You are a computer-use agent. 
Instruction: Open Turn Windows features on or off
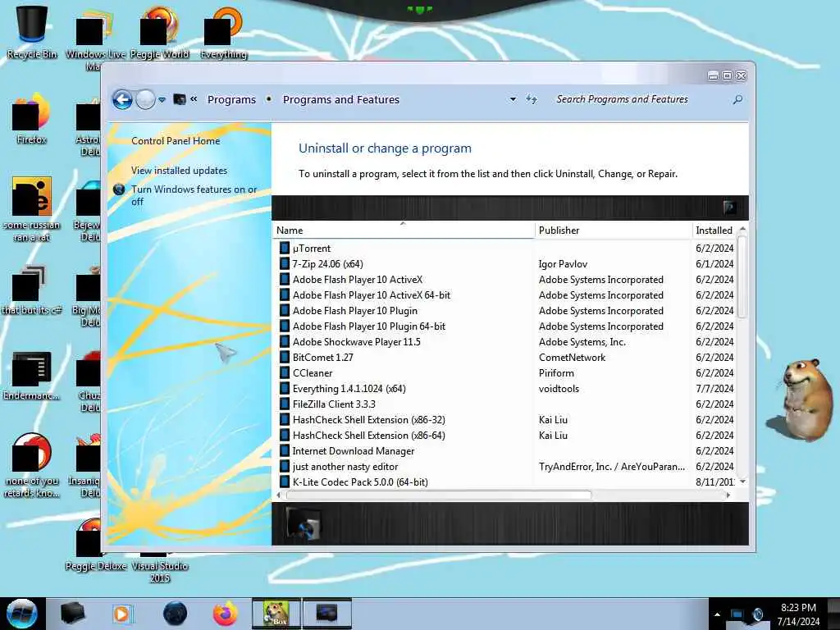point(194,195)
